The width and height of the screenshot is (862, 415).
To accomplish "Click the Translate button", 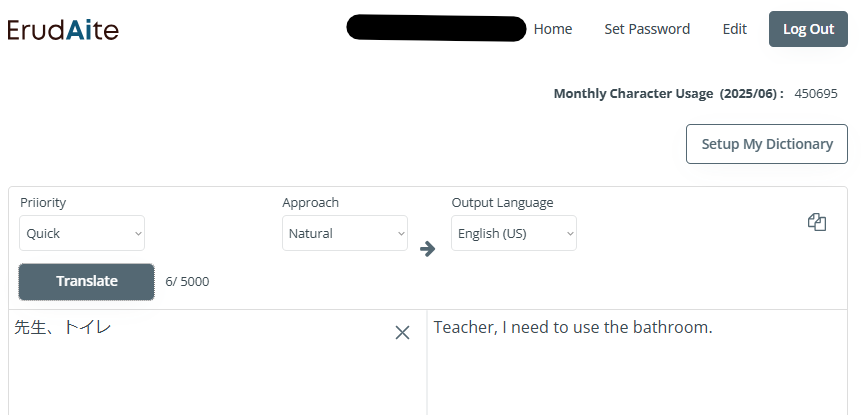I will [87, 281].
